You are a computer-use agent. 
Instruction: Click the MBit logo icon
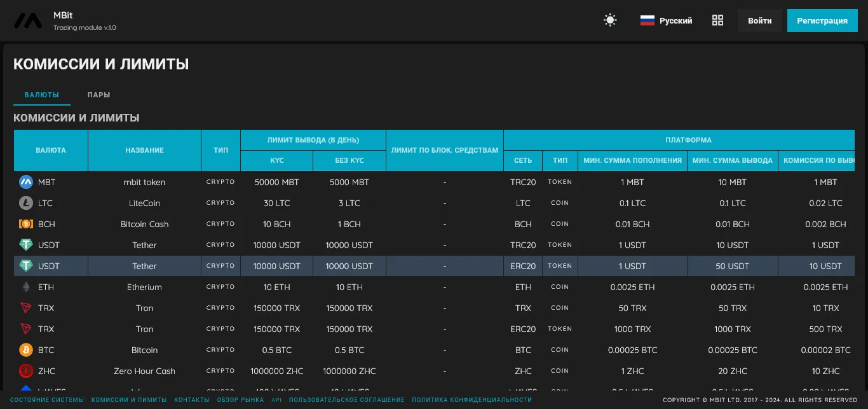[29, 21]
